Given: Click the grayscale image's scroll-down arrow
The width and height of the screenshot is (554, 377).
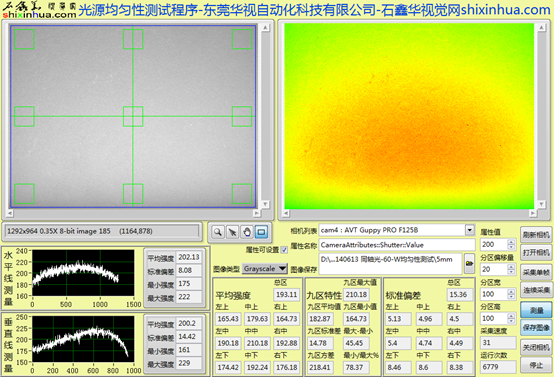Looking at the screenshot, I should (265, 204).
